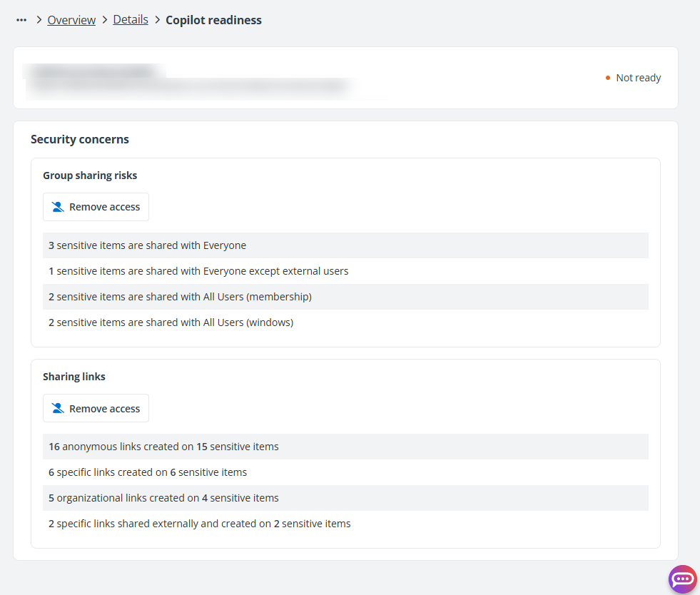
Task: Click the Security concerns section heading
Action: pyautogui.click(x=80, y=139)
